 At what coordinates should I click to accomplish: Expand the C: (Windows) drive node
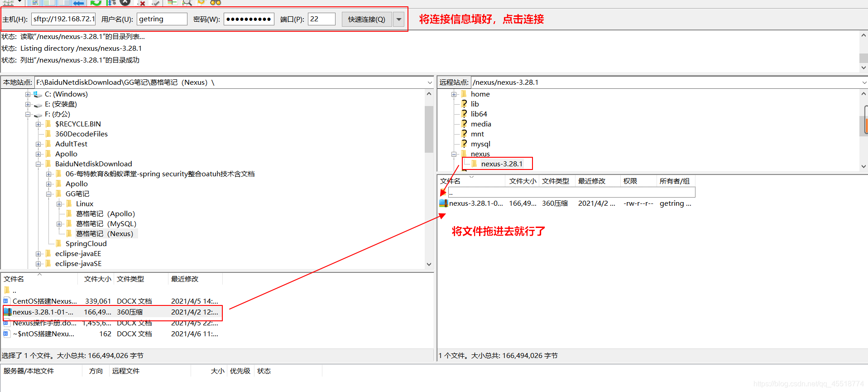[28, 94]
